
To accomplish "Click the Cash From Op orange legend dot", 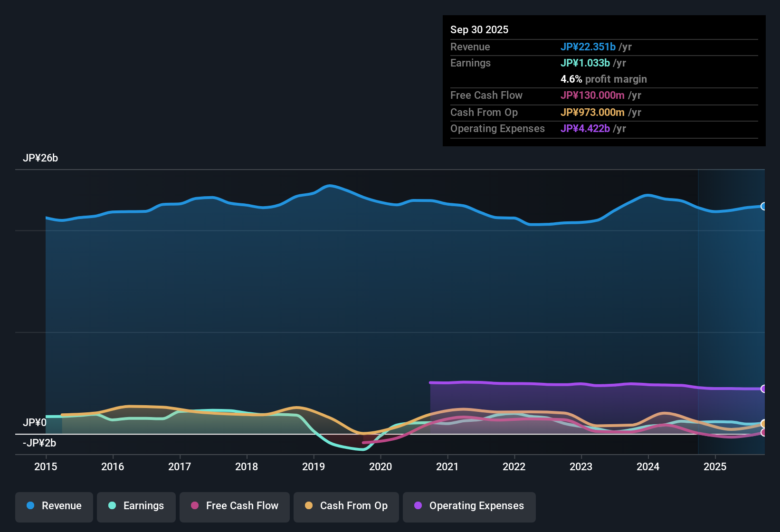I will point(309,506).
